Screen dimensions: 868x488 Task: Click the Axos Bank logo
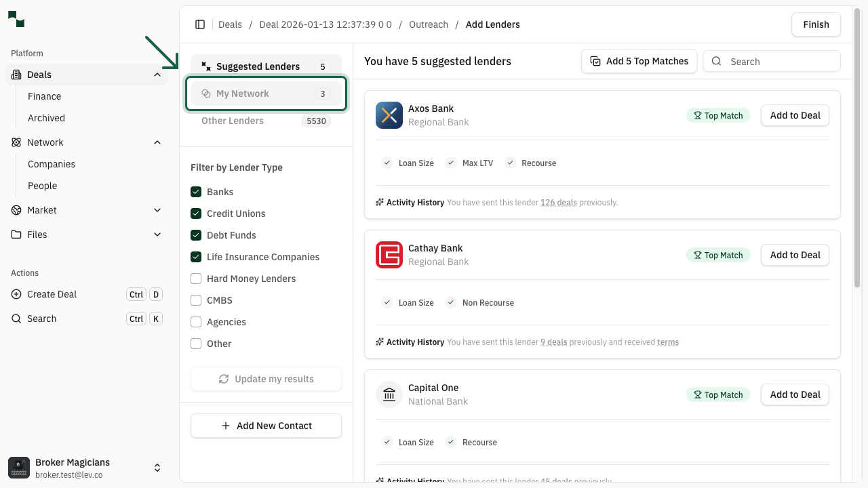pos(389,115)
